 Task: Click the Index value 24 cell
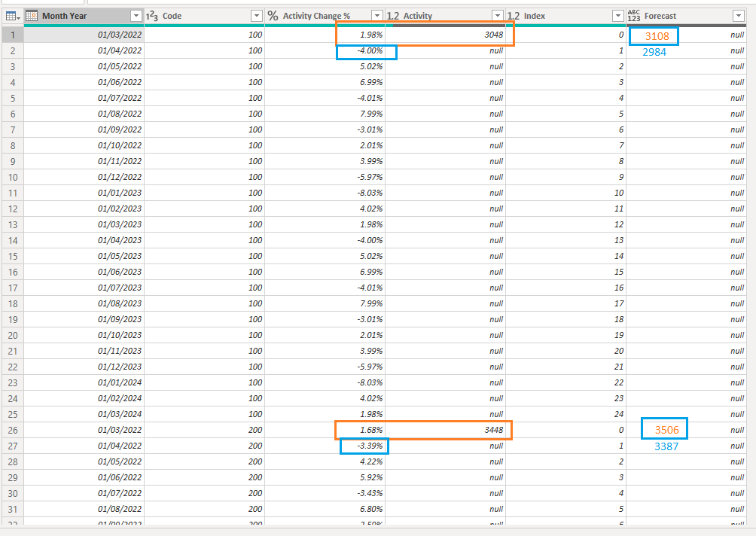click(x=566, y=414)
